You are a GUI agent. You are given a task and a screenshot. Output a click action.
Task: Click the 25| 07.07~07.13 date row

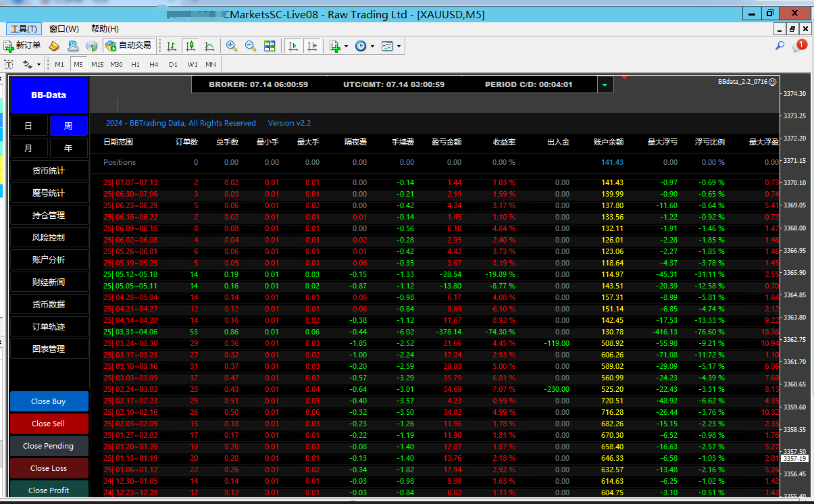[x=130, y=182]
